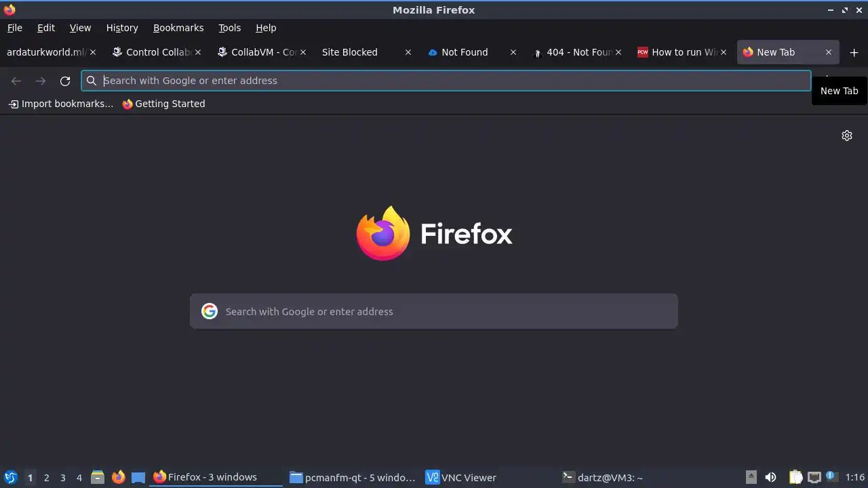Reload the current page

65,81
